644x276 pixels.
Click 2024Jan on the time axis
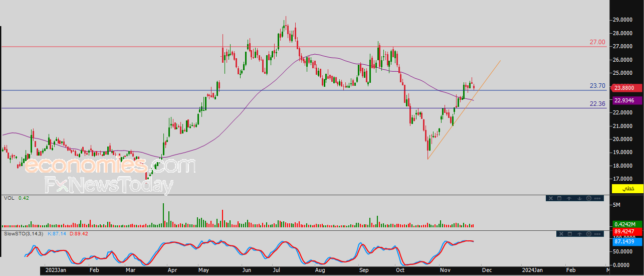[x=532, y=270]
